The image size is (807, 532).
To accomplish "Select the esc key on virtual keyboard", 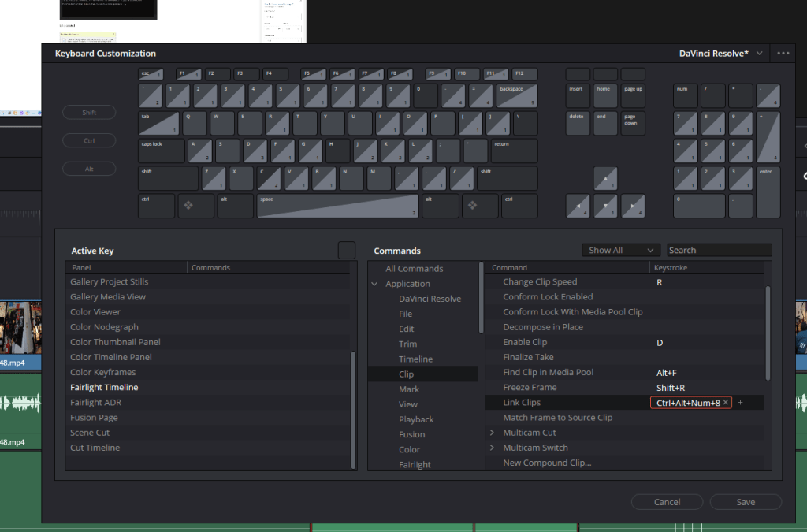I will click(151, 74).
